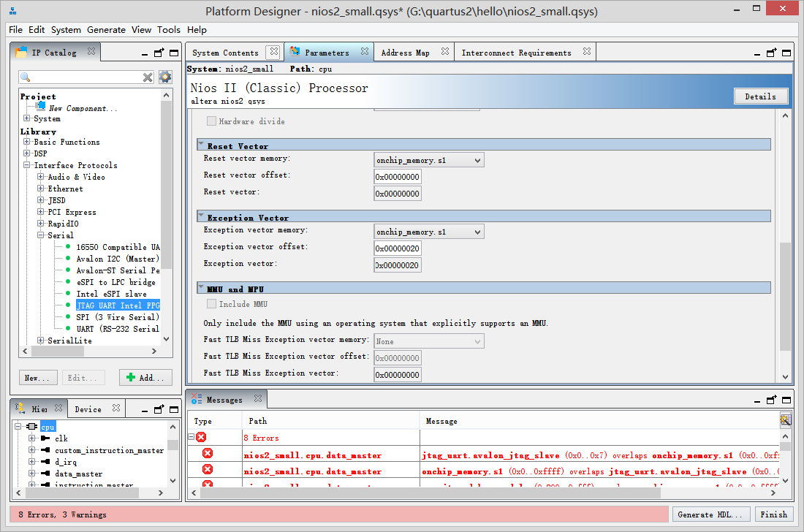Open the Generate menu
Viewport: 804px width, 532px height.
(x=106, y=30)
